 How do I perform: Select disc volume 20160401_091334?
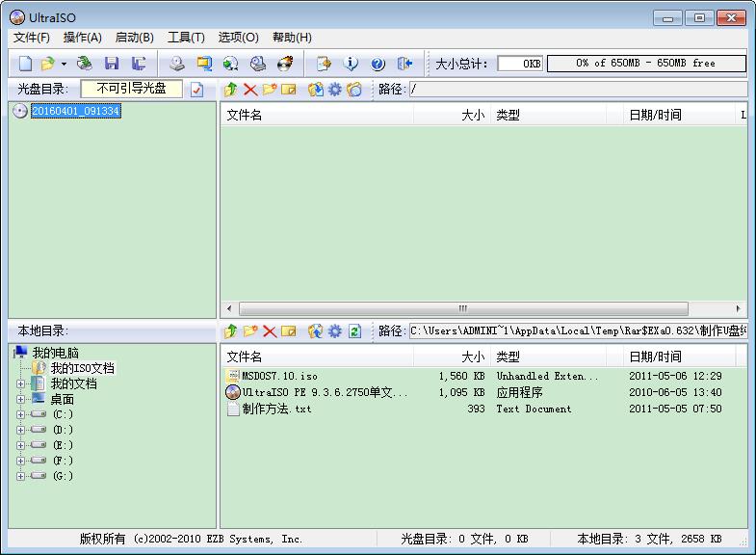point(76,111)
